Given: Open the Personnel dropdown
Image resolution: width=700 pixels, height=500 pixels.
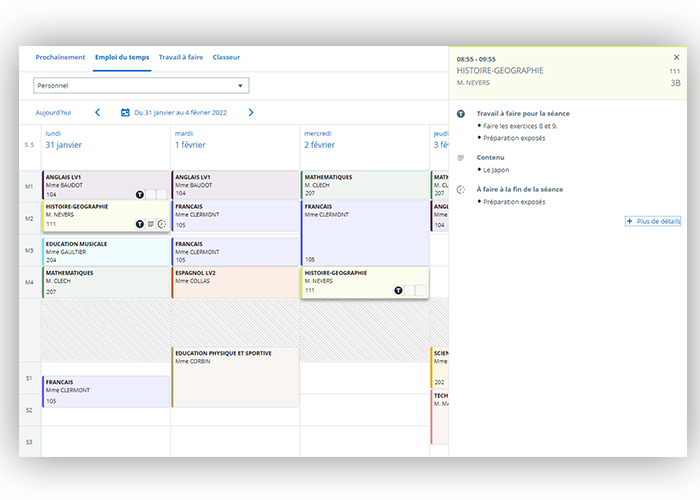Looking at the screenshot, I should coord(140,86).
